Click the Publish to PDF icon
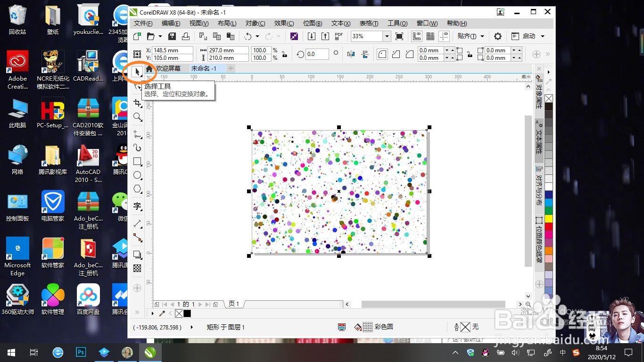 pyautogui.click(x=339, y=36)
